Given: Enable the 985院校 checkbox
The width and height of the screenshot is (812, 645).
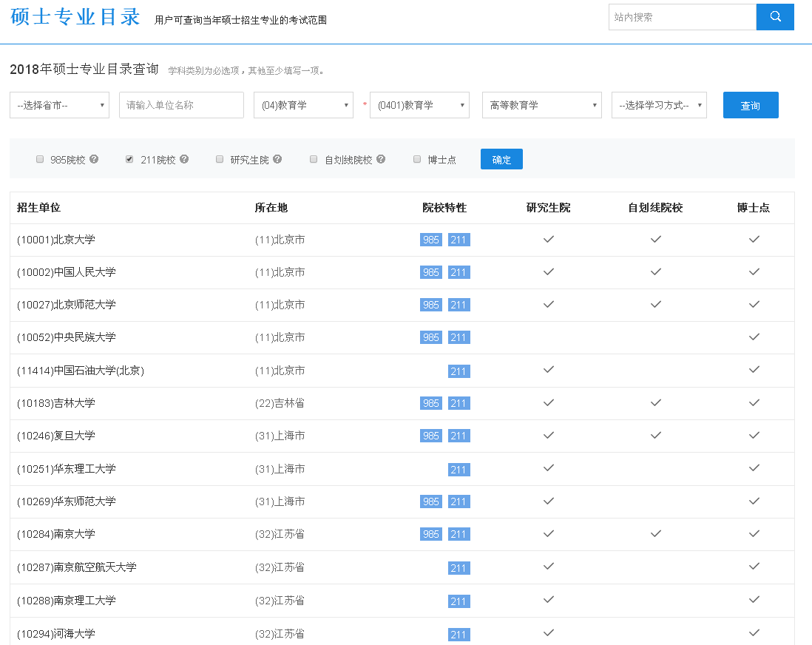Looking at the screenshot, I should click(39, 158).
